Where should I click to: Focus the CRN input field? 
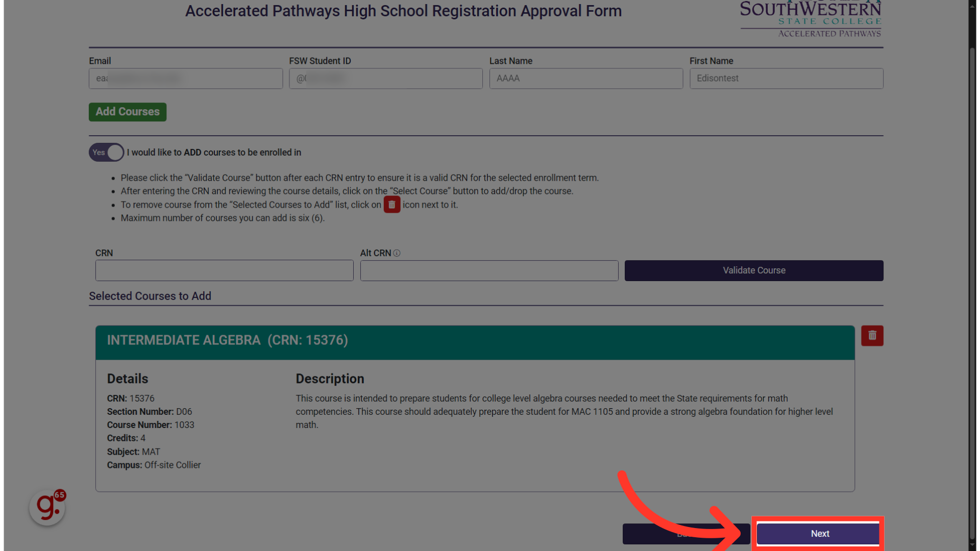coord(224,270)
